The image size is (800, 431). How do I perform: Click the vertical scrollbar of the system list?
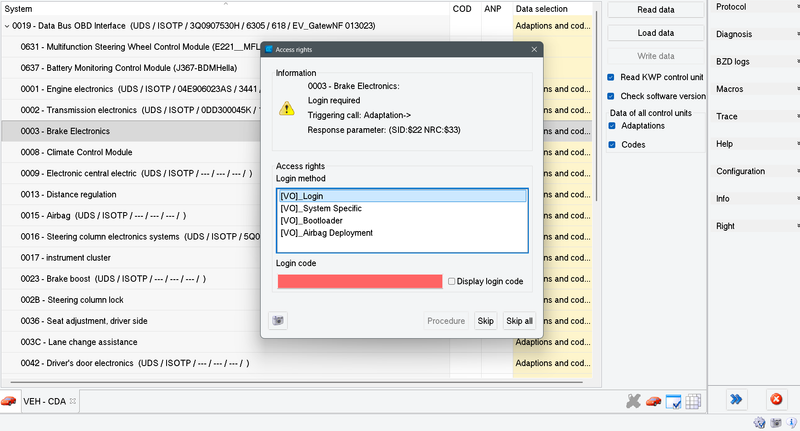(596, 107)
